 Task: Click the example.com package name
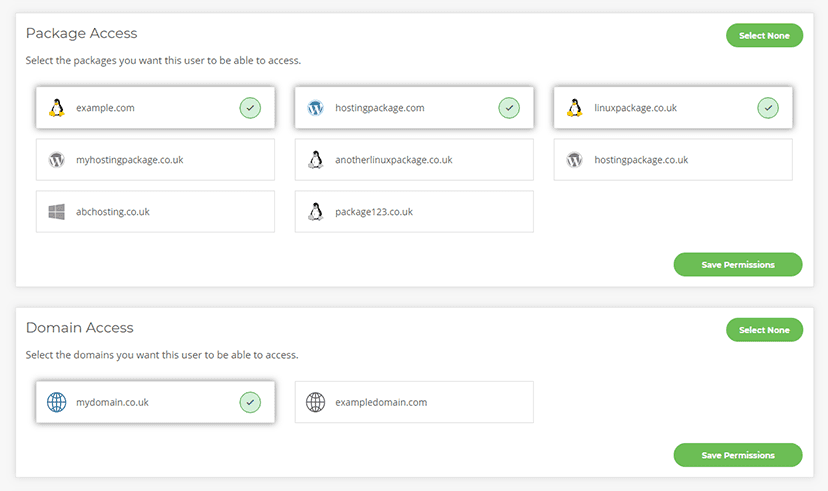tap(105, 108)
